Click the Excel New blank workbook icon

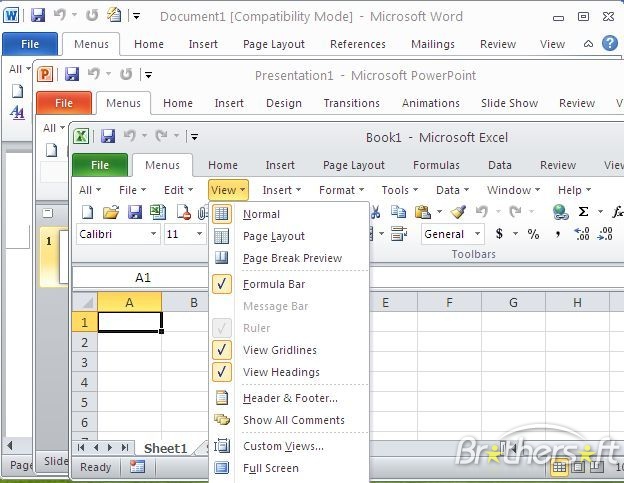click(x=88, y=212)
